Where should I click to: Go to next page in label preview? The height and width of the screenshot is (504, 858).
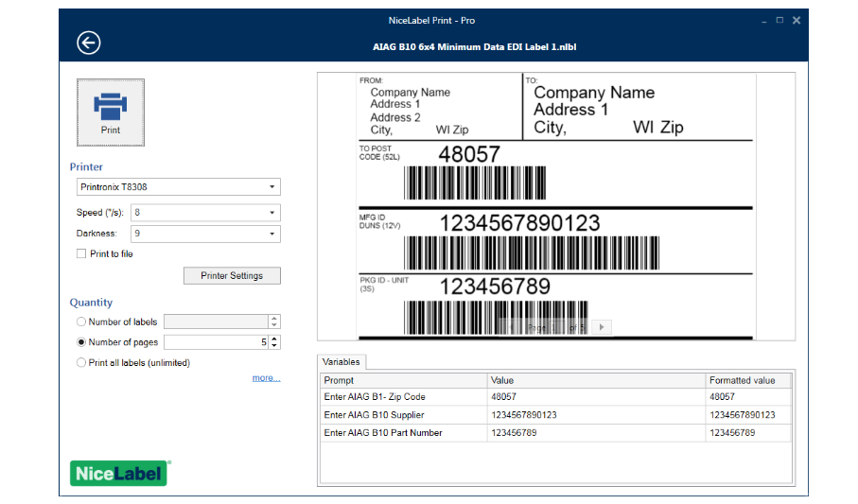pyautogui.click(x=602, y=327)
